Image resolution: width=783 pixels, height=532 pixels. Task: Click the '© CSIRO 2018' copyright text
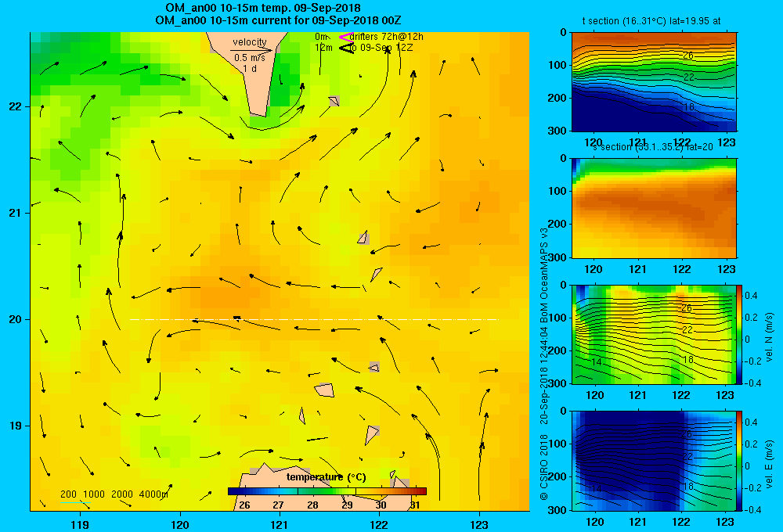click(544, 467)
